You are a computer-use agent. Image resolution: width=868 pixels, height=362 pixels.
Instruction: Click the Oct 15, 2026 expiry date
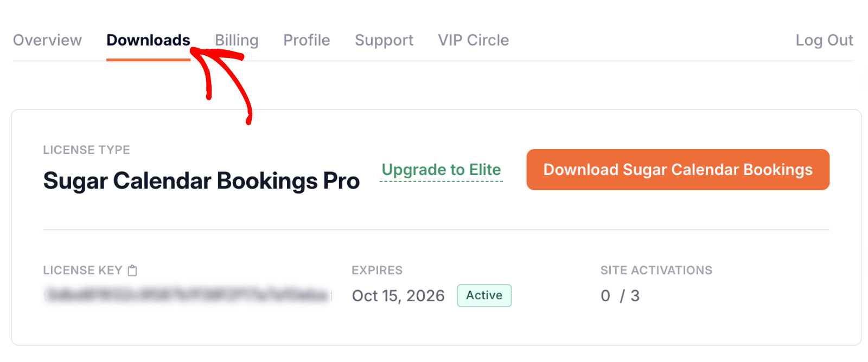(398, 295)
